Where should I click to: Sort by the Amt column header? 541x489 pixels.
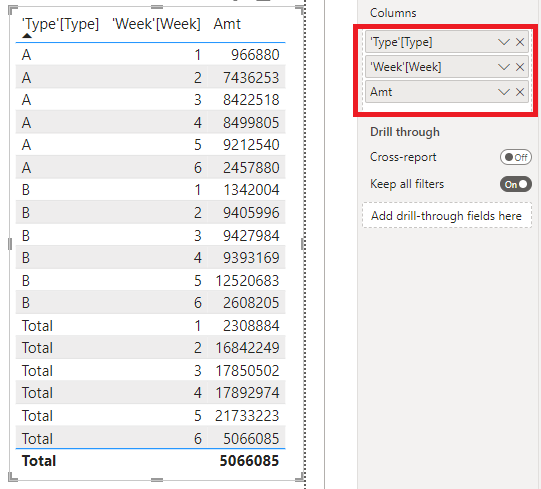coord(227,24)
